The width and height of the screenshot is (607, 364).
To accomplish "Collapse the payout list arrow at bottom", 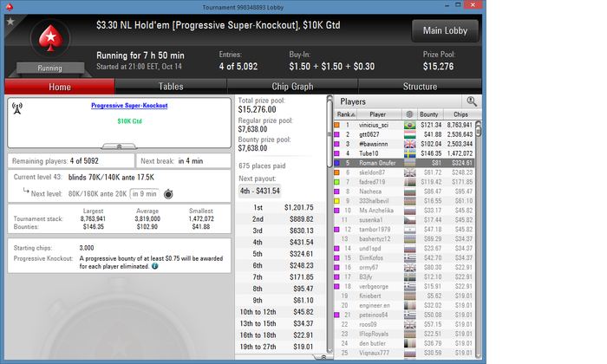I will pos(323,357).
